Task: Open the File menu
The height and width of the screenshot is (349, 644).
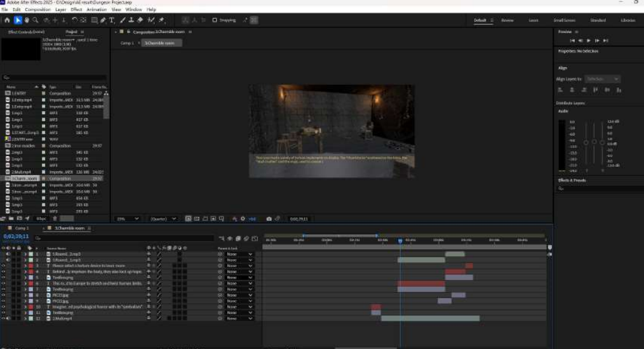Action: click(x=4, y=9)
